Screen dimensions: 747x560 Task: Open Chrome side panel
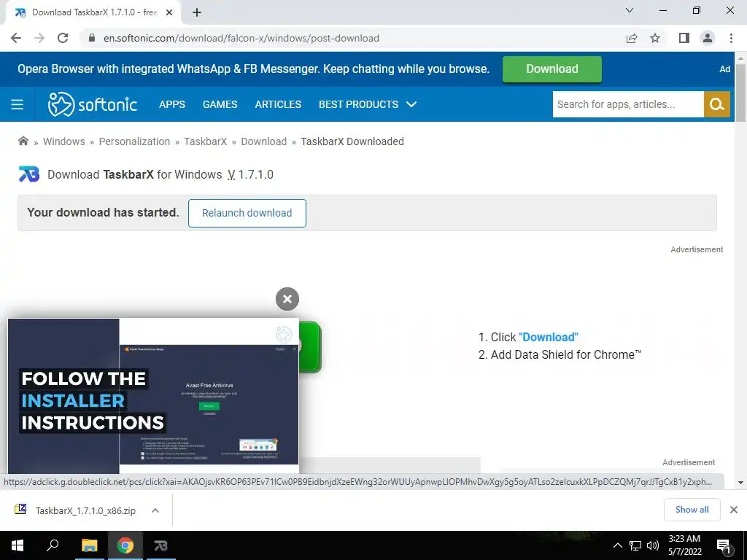[684, 38]
